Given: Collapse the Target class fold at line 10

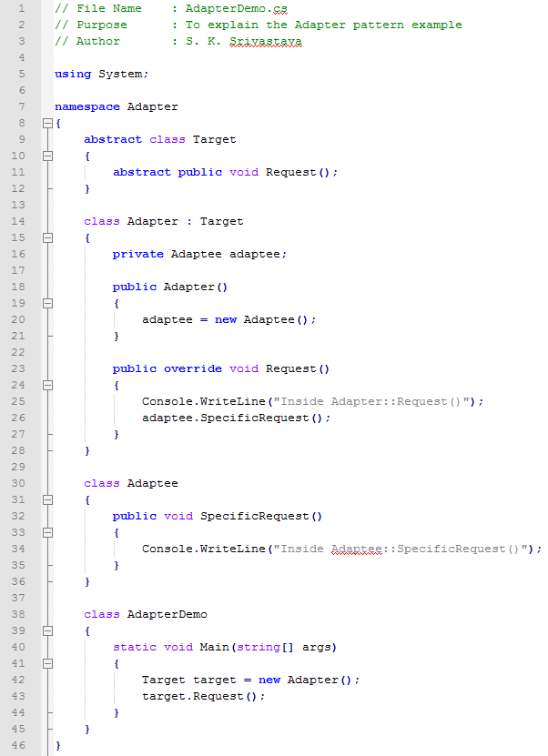Looking at the screenshot, I should click(47, 156).
